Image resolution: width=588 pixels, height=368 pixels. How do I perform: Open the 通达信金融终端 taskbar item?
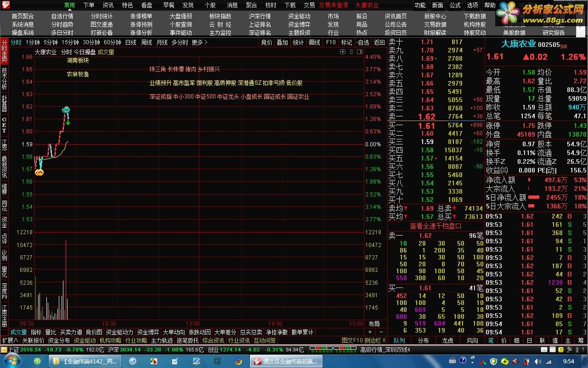285,362
